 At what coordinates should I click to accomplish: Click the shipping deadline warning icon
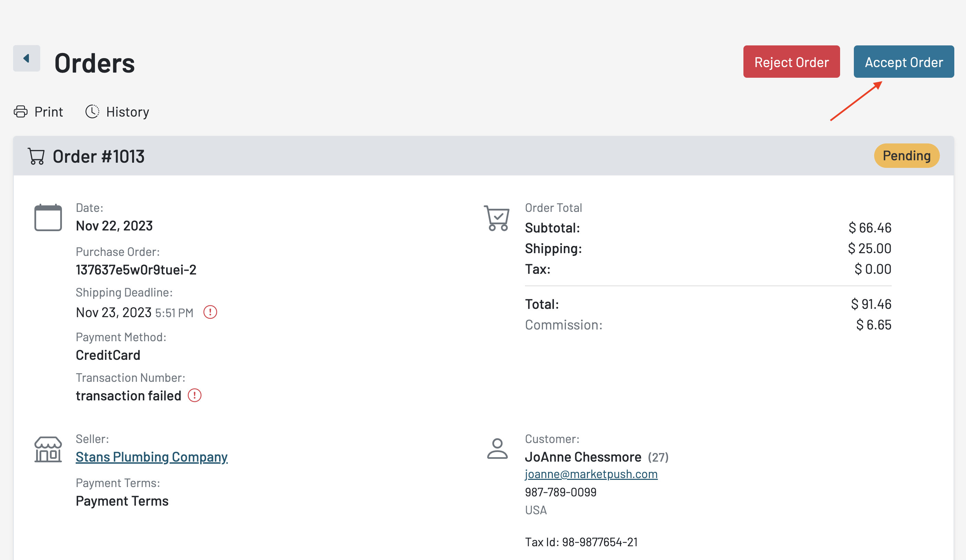pyautogui.click(x=210, y=312)
